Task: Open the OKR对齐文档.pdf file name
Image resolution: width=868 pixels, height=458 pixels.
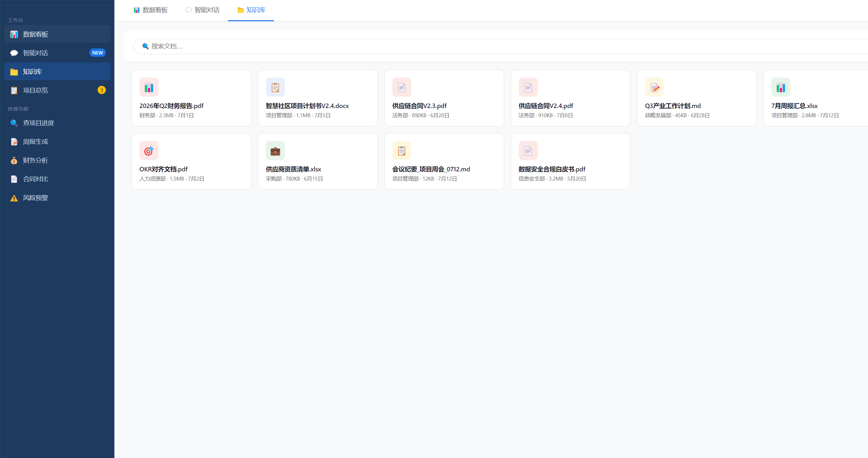Action: click(x=164, y=169)
